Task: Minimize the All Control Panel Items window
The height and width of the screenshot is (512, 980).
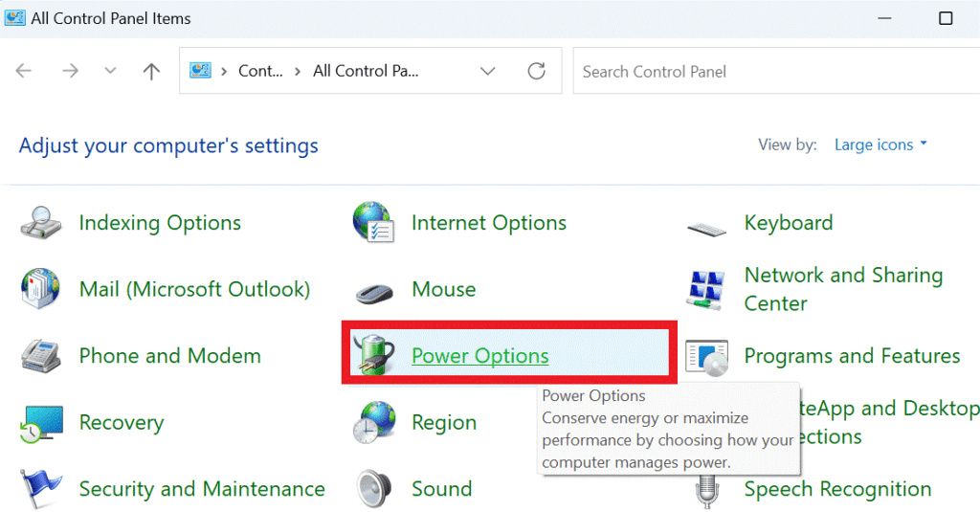Action: (x=884, y=18)
